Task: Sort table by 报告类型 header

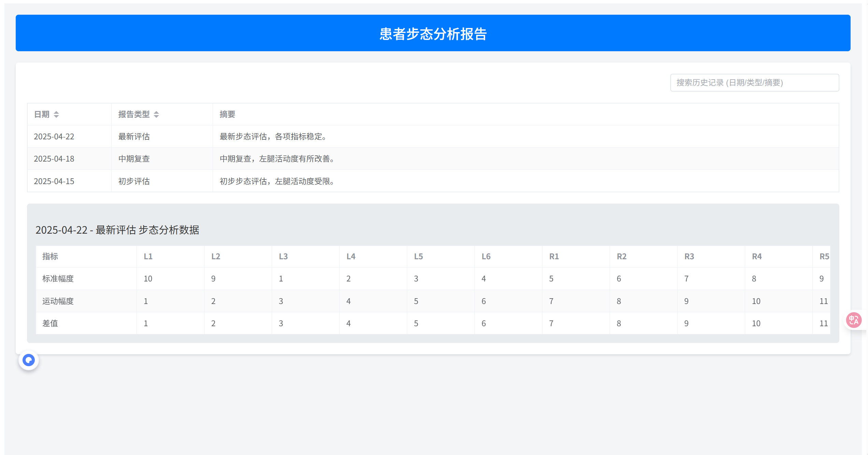Action: click(134, 114)
